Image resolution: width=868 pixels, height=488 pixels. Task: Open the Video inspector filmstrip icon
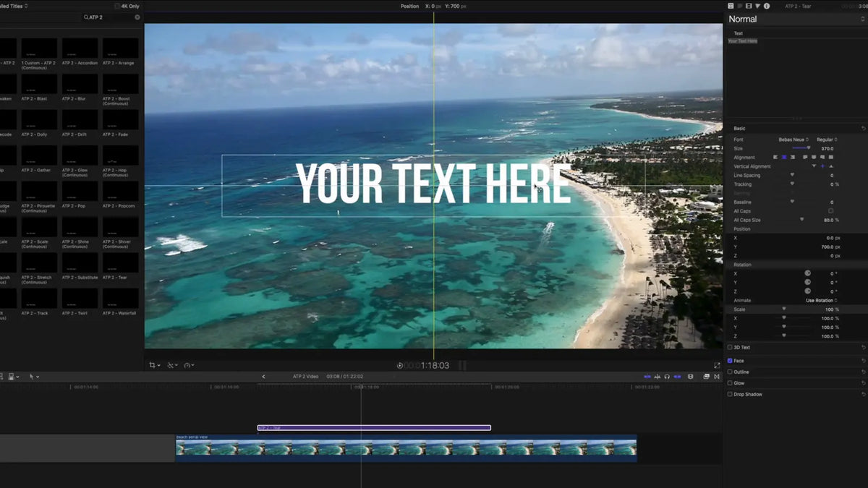coord(749,6)
